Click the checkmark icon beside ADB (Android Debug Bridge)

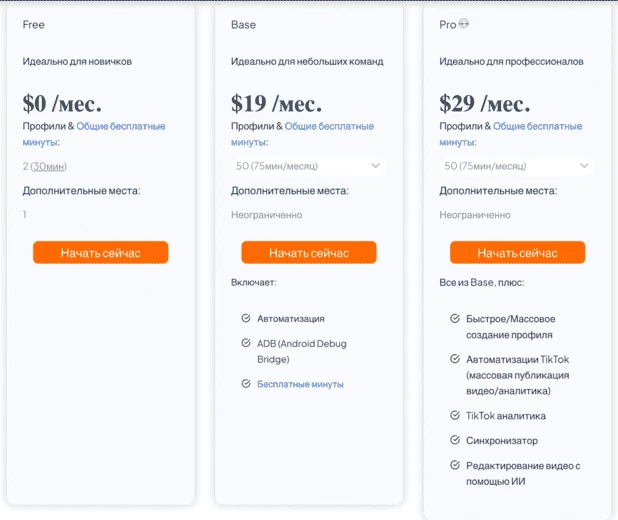click(246, 343)
